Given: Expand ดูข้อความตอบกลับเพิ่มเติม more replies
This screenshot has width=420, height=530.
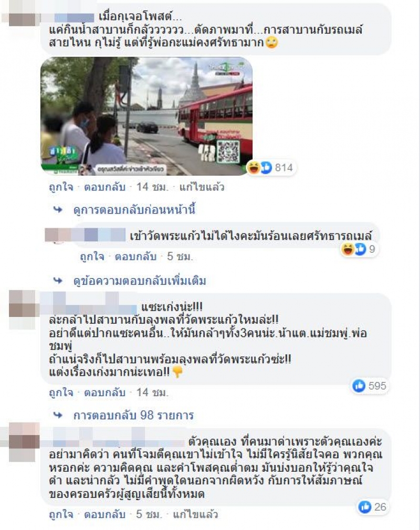Looking at the screenshot, I should [x=140, y=281].
